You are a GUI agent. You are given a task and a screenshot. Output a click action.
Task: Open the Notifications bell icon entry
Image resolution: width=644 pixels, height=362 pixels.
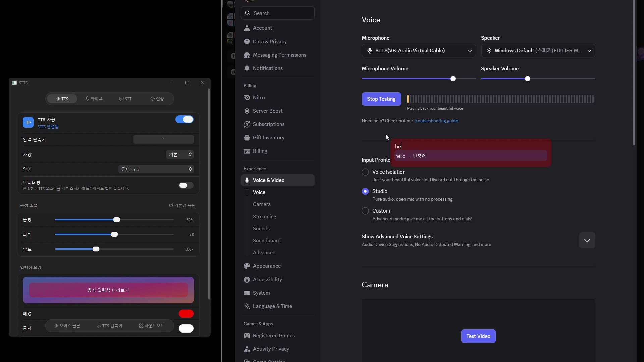[x=247, y=68]
